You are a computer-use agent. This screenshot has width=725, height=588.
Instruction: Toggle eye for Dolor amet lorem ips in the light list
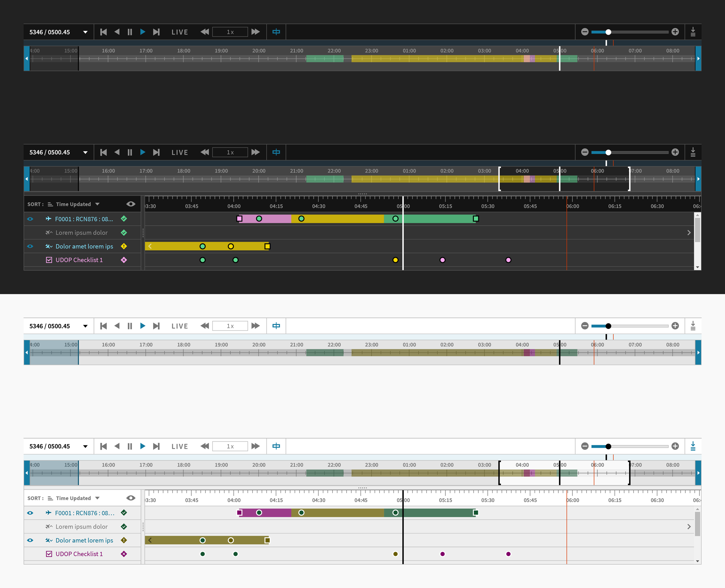coord(30,540)
